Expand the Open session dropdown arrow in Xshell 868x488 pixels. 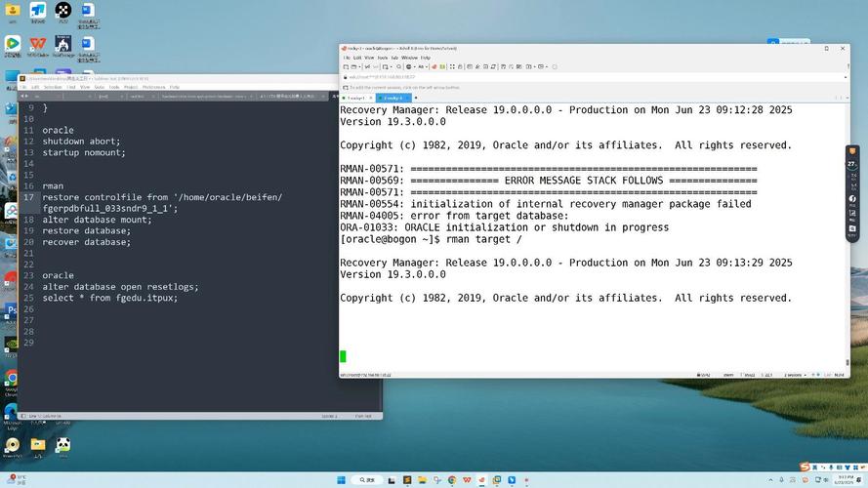360,67
